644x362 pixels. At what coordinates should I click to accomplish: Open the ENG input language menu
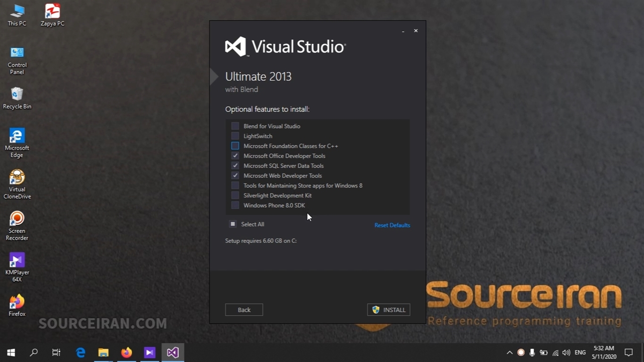pos(580,352)
